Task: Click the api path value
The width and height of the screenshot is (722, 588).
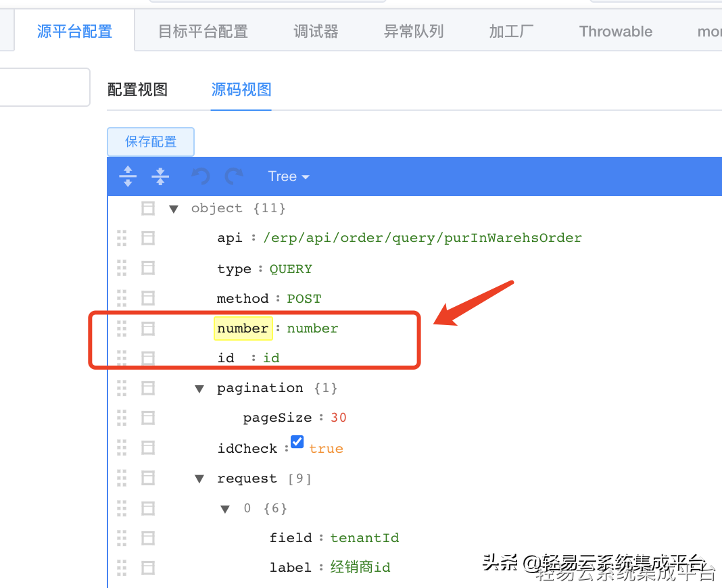Action: click(x=423, y=238)
